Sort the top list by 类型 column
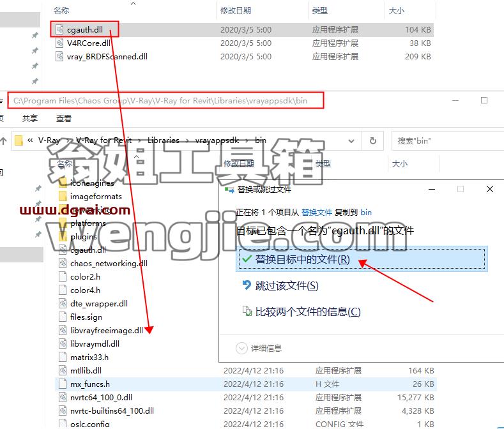Viewport: 504px width, 429px height. (320, 11)
